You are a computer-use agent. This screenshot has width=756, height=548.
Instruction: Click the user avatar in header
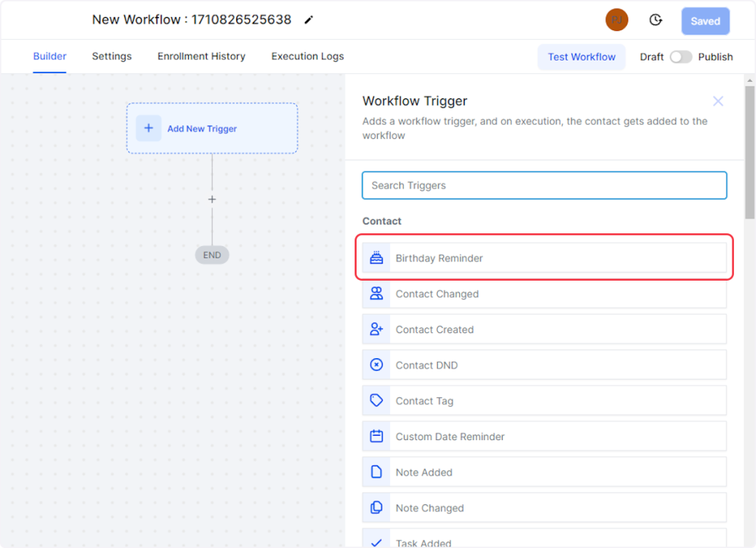point(616,20)
